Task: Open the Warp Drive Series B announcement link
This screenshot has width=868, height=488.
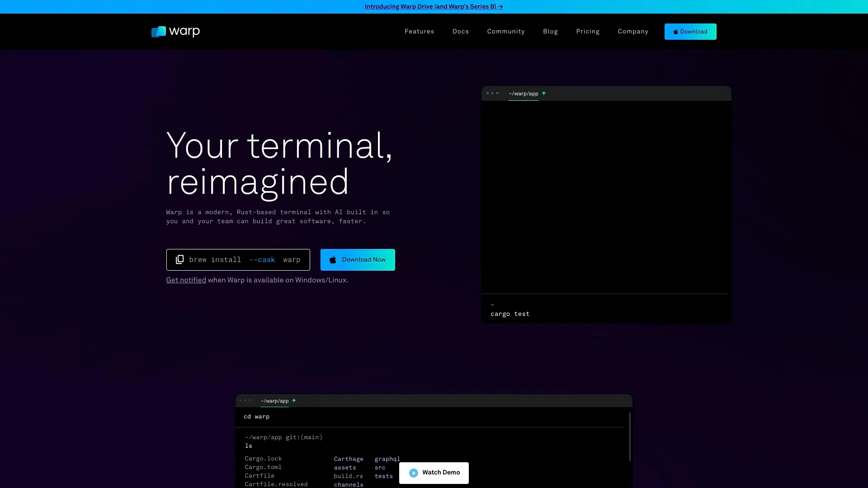Action: tap(434, 6)
